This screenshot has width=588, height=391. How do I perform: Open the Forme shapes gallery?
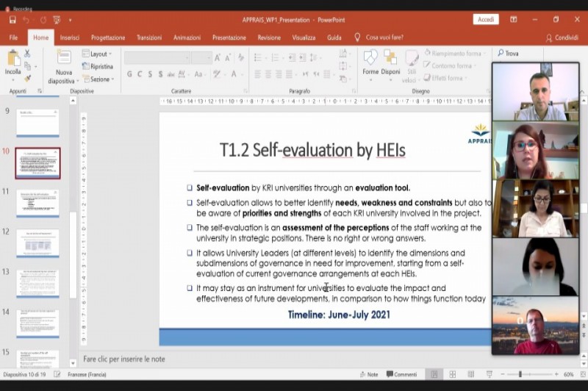pyautogui.click(x=370, y=59)
